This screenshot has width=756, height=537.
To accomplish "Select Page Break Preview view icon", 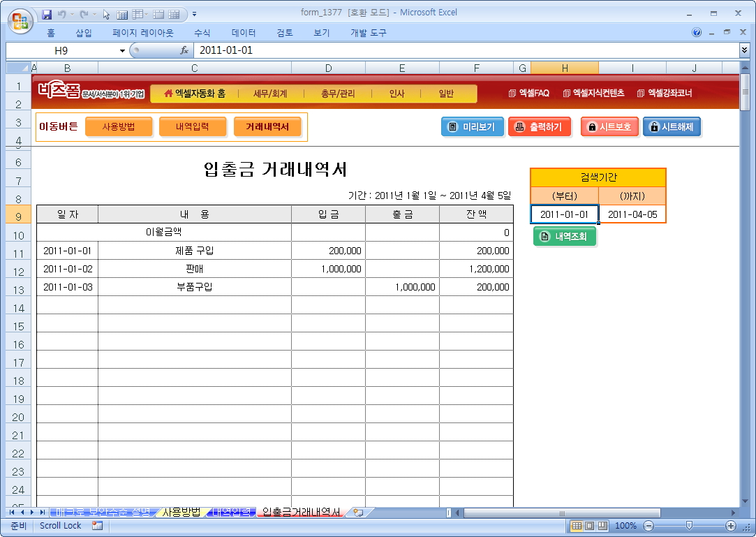I will coord(602,526).
